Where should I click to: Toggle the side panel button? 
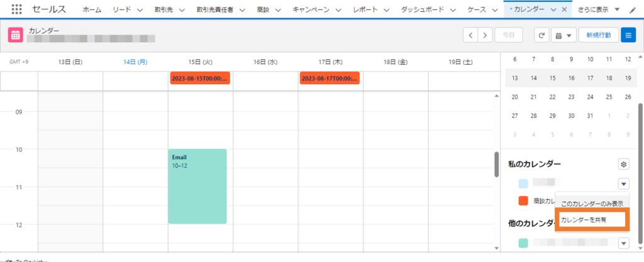pos(628,35)
